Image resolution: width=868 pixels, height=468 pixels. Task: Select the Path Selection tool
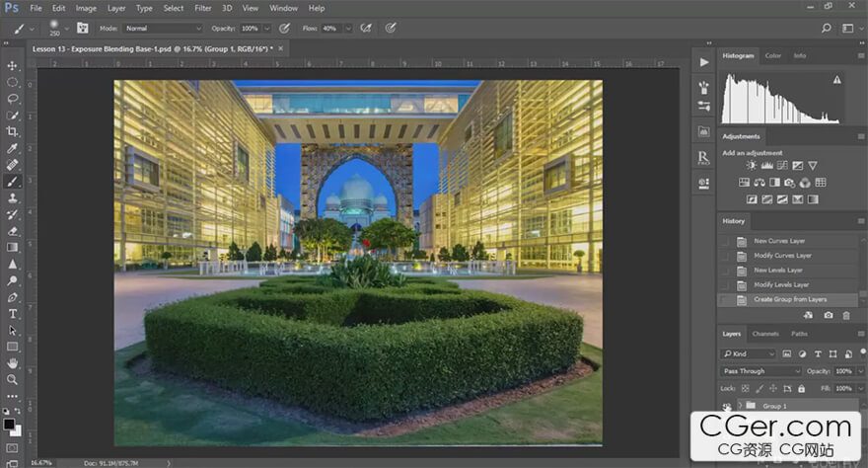[x=12, y=331]
